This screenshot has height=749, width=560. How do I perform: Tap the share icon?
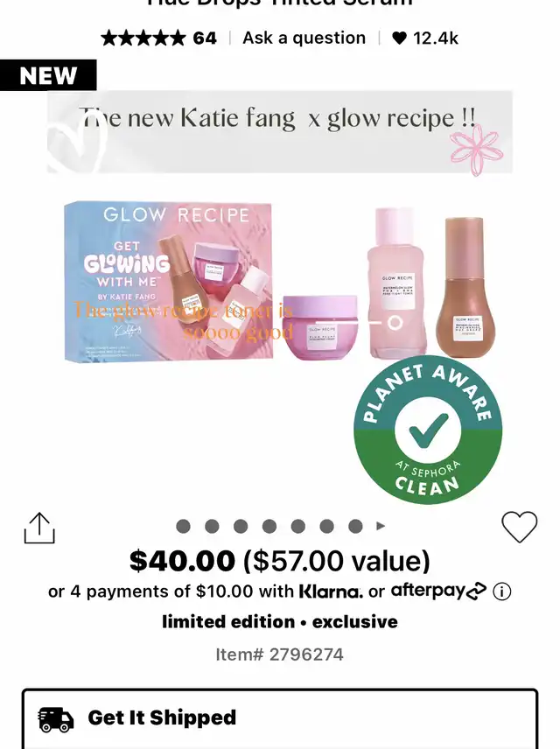39,528
